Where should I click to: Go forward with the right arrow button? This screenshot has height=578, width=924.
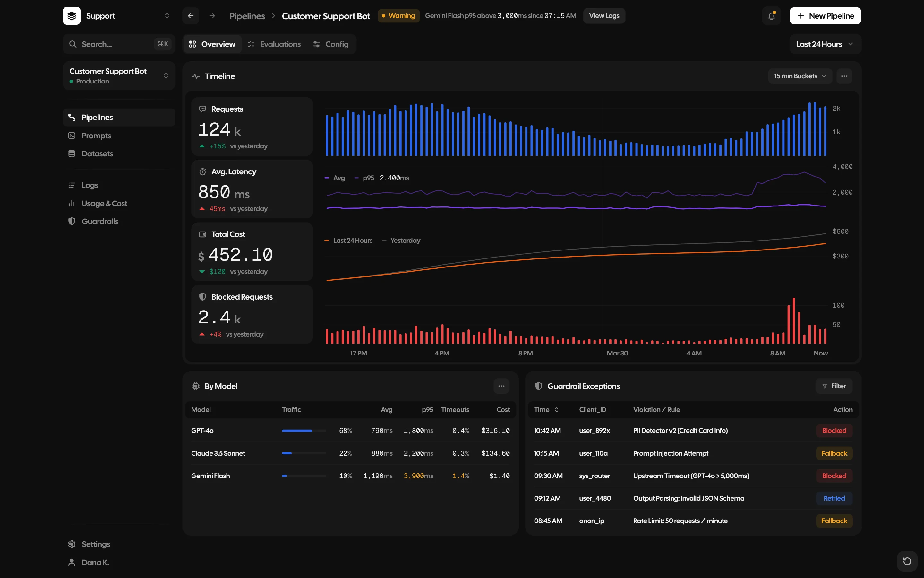click(212, 16)
